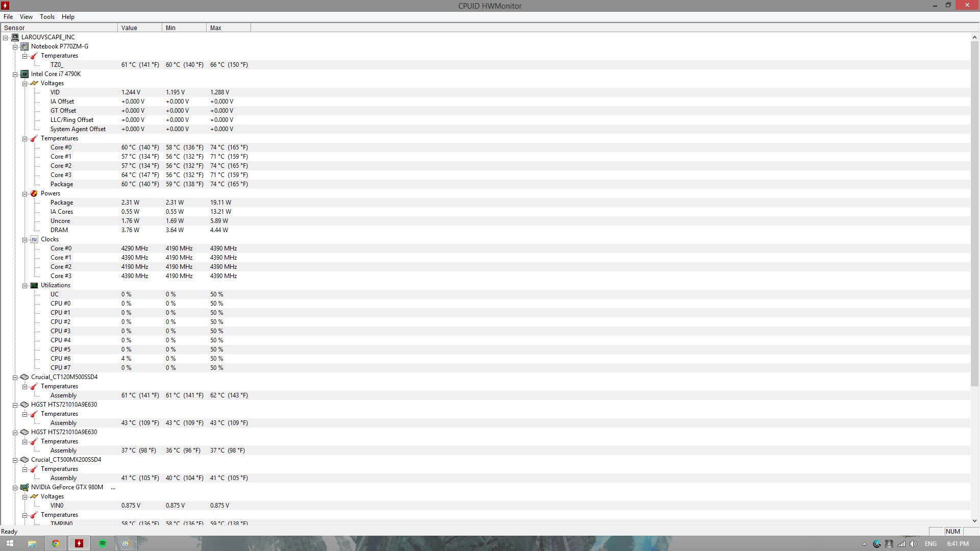Screen dimensions: 980x551
Task: Collapse the Crucial_CT500MX200SSD4 node
Action: [15, 460]
